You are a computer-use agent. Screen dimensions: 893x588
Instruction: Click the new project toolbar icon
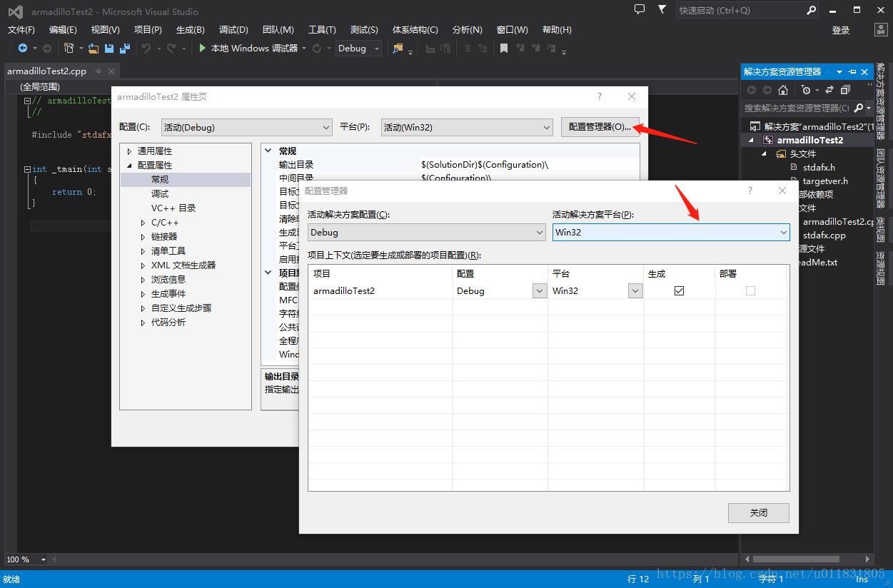coord(69,48)
